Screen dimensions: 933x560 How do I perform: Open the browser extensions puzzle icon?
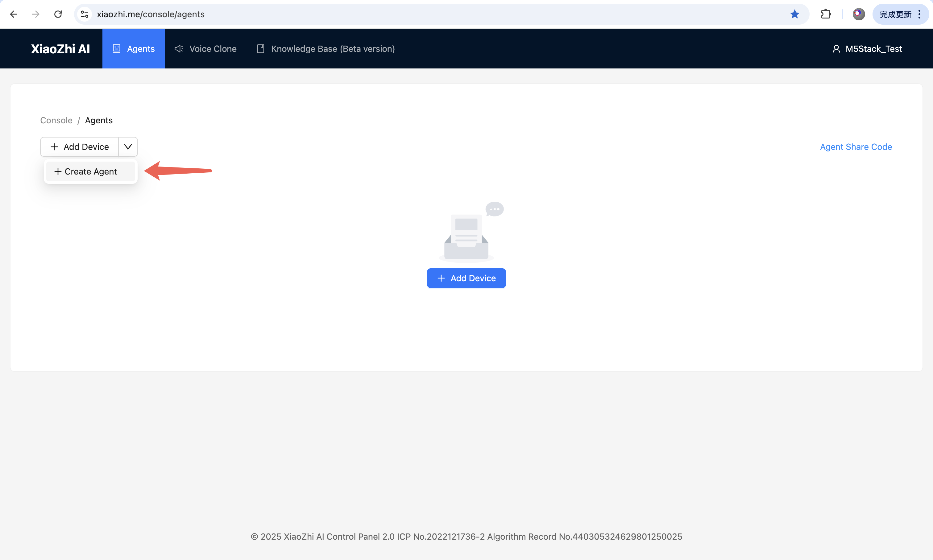pyautogui.click(x=826, y=14)
